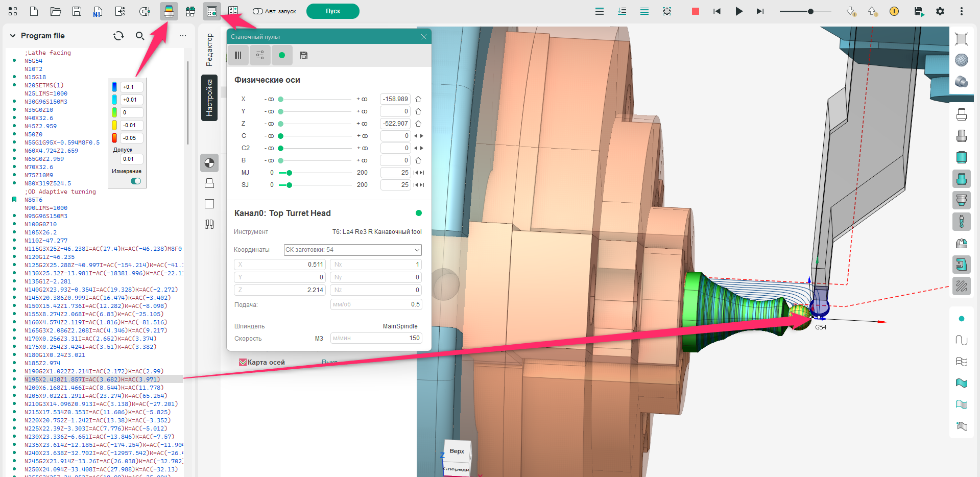Uncheck the Карта осей checkbox
980x477 pixels.
pos(243,363)
